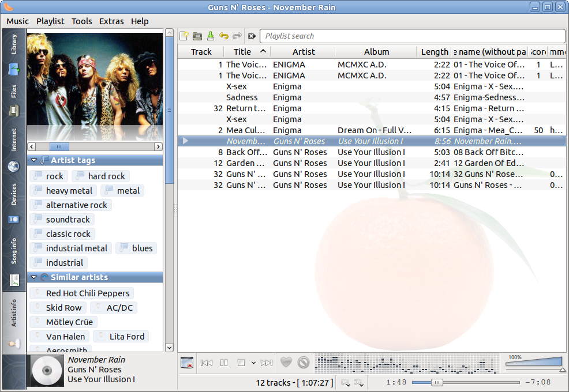Open the Song info sidebar tab
The width and height of the screenshot is (569, 392).
pyautogui.click(x=14, y=261)
